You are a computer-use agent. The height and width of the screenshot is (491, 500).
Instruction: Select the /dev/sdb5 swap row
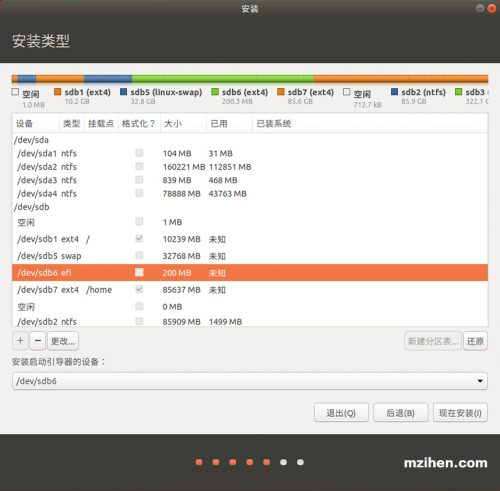(x=250, y=256)
